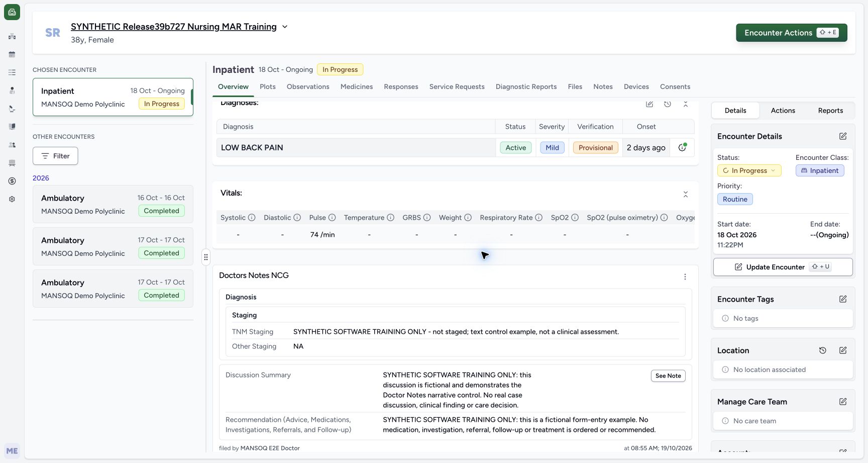
Task: Open the Doctors Notes NCG options menu
Action: click(685, 277)
